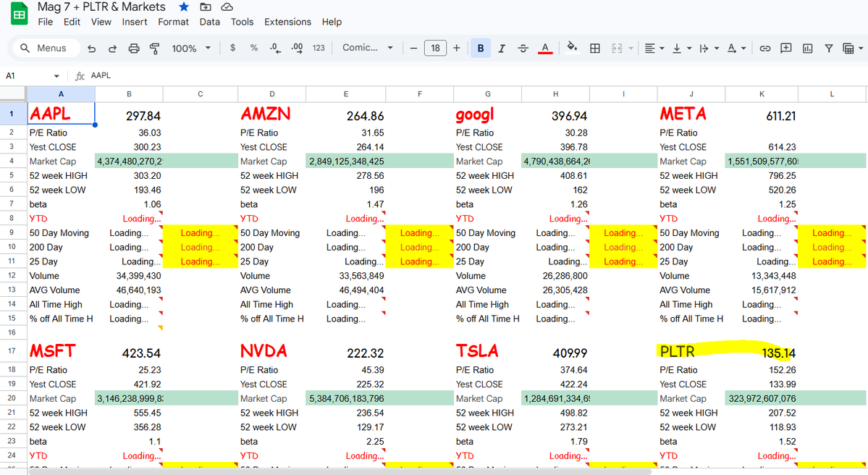Viewport: 868px width, 475px height.
Task: Redo the last action
Action: (x=112, y=49)
